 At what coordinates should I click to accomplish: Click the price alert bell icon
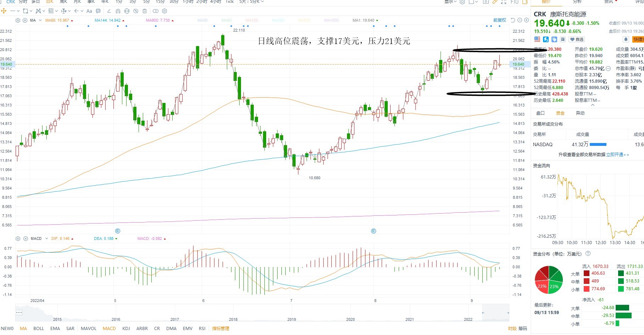626,39
